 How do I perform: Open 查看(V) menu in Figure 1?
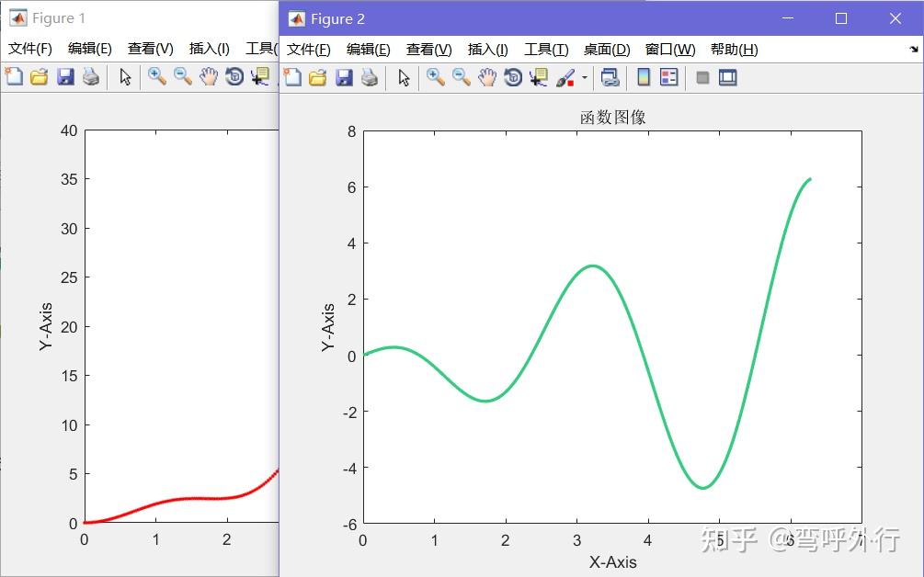[150, 49]
